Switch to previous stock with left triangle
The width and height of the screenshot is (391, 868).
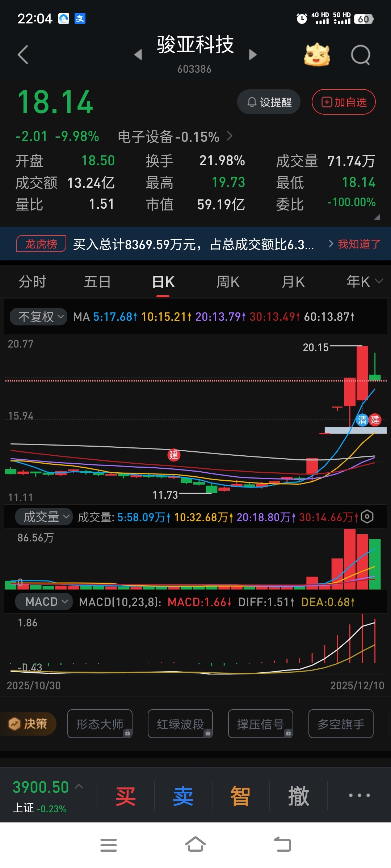click(138, 55)
